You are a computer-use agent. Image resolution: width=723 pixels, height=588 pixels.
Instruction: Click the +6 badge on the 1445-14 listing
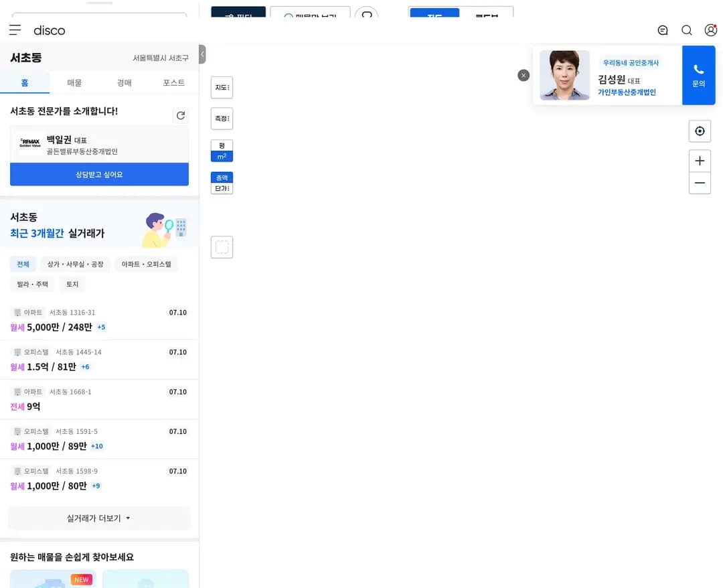point(85,366)
